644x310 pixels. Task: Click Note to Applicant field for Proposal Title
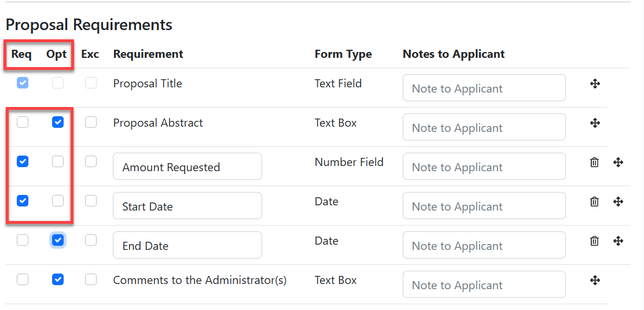(484, 88)
